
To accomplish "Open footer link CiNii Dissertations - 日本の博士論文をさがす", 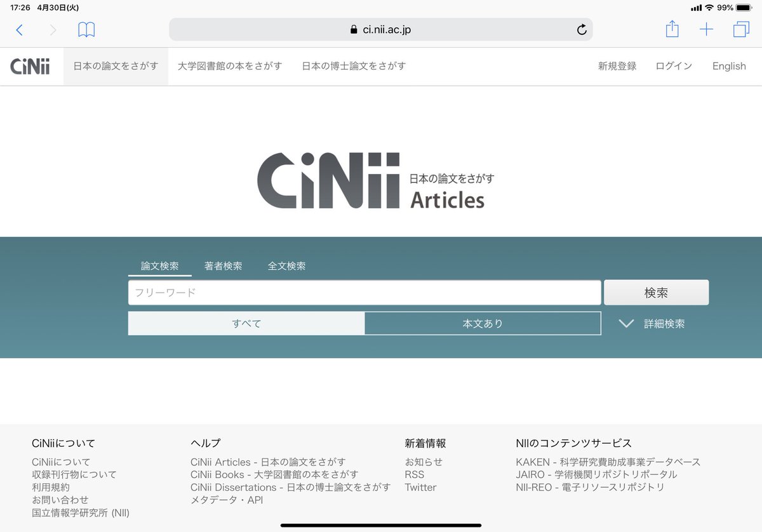I will tap(290, 487).
